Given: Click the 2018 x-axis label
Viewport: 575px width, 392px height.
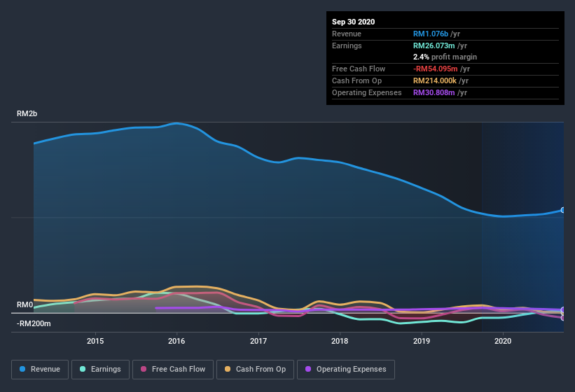Looking at the screenshot, I should (340, 341).
